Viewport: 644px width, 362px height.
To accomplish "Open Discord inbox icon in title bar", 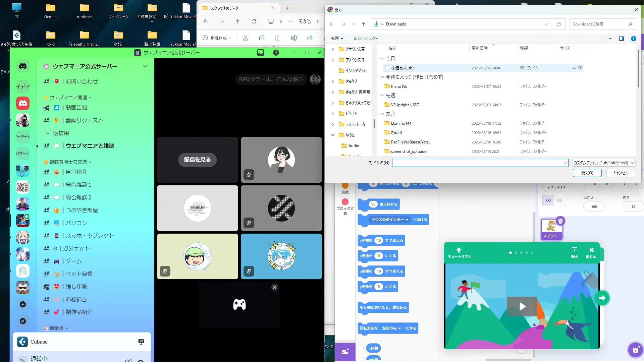I will tap(261, 53).
